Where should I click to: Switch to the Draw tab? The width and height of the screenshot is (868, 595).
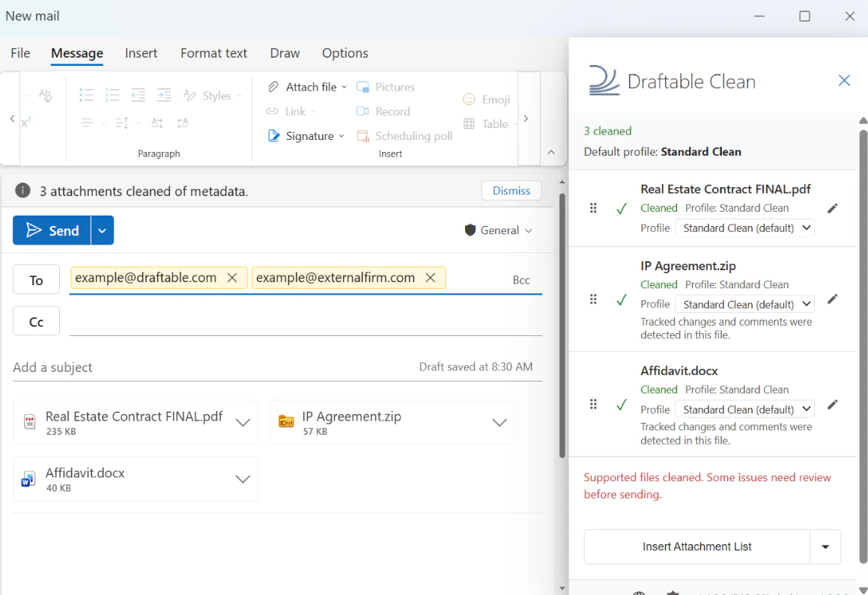[x=285, y=53]
